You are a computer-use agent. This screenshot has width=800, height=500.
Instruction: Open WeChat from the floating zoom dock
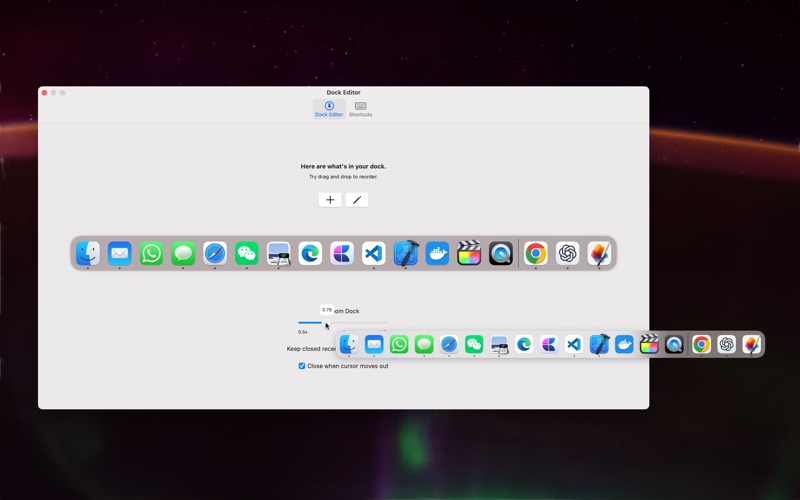474,344
